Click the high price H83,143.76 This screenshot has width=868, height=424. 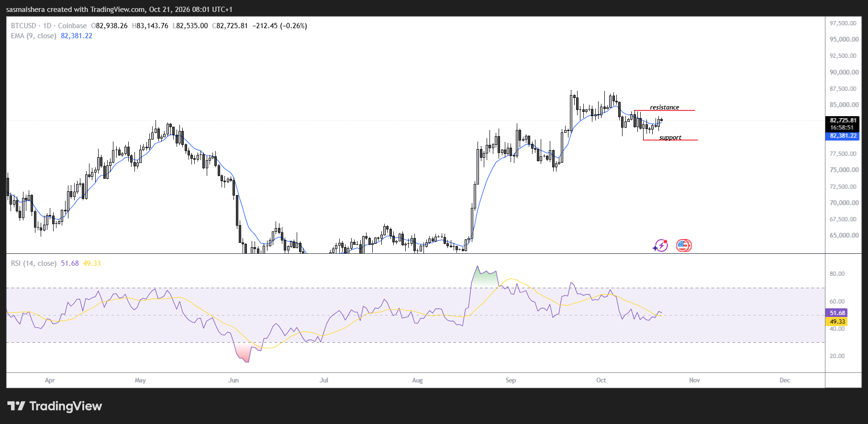pos(150,26)
